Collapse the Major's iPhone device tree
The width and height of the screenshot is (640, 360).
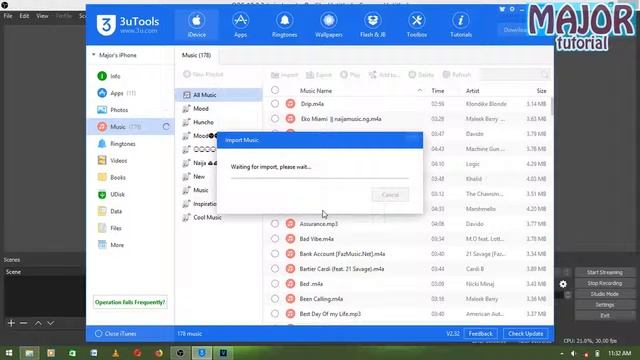tap(93, 55)
